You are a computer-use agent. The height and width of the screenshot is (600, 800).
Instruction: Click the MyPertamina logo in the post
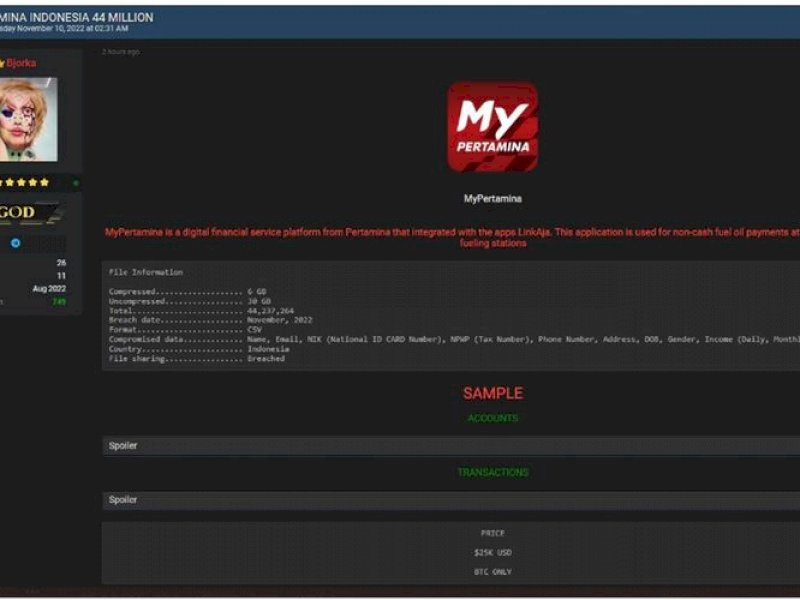[x=492, y=125]
